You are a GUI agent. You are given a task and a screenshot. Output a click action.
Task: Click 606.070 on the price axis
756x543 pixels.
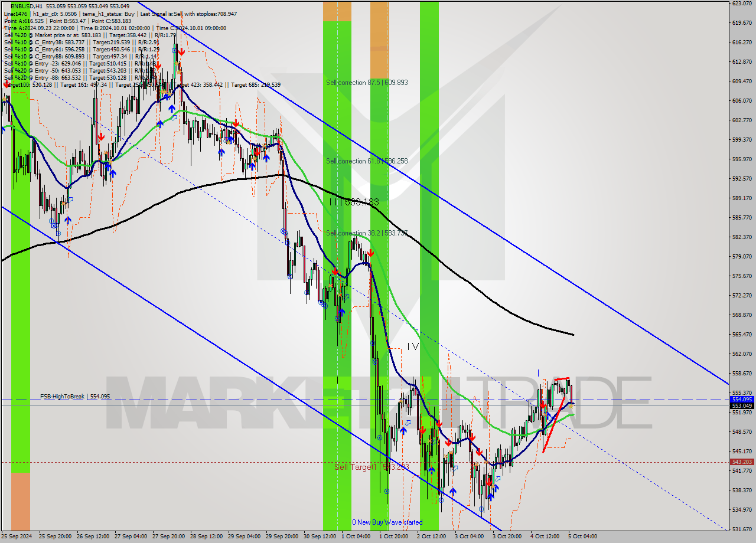tap(742, 101)
